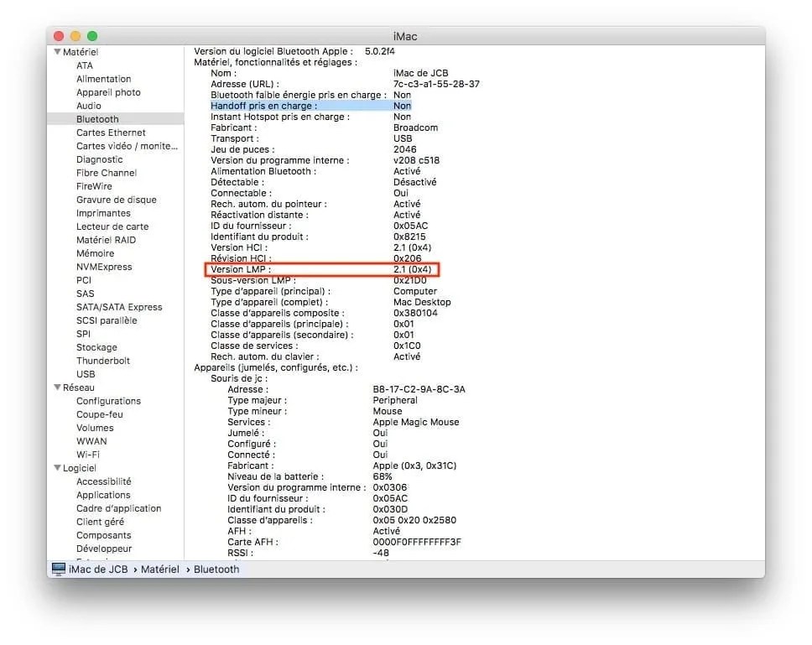Screen dimensions: 812x645
Task: Click the Fabricant value Broadcom
Action: pos(415,127)
